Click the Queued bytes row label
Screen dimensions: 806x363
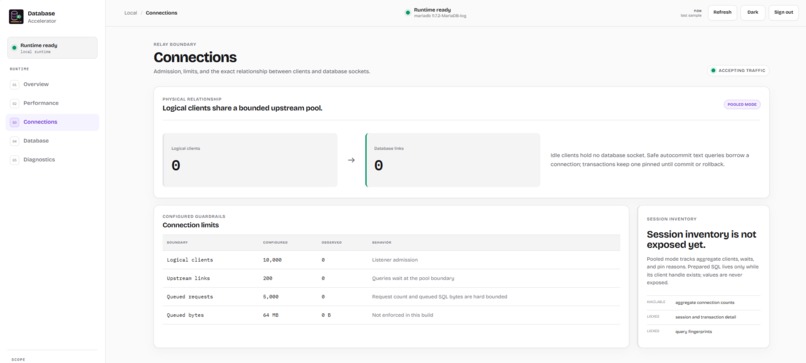tap(185, 315)
